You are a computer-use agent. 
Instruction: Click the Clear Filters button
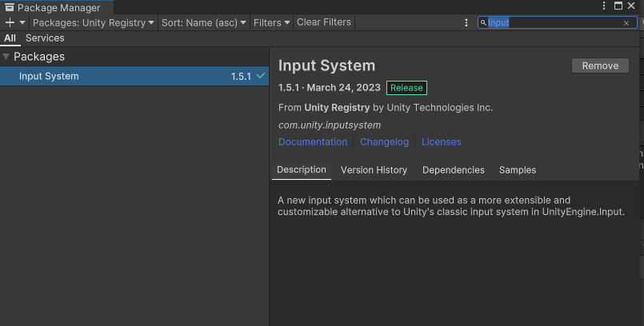point(324,22)
